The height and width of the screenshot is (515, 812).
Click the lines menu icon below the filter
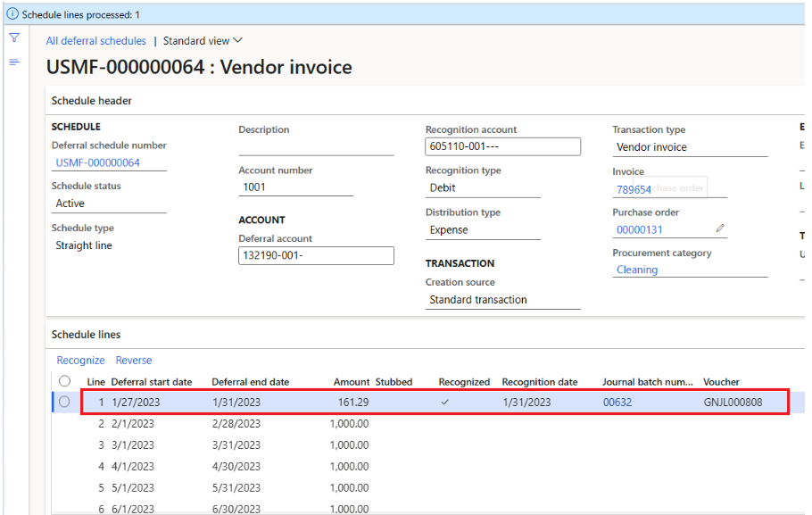pyautogui.click(x=14, y=62)
